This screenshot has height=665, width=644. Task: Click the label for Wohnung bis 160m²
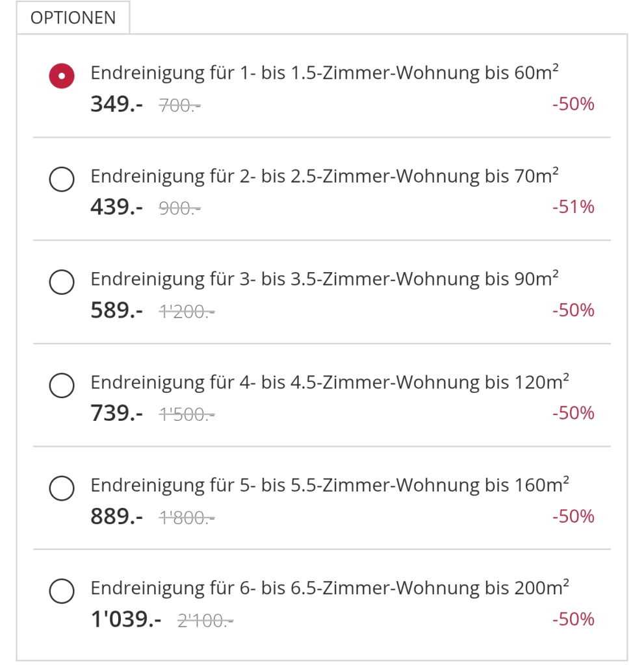[329, 484]
